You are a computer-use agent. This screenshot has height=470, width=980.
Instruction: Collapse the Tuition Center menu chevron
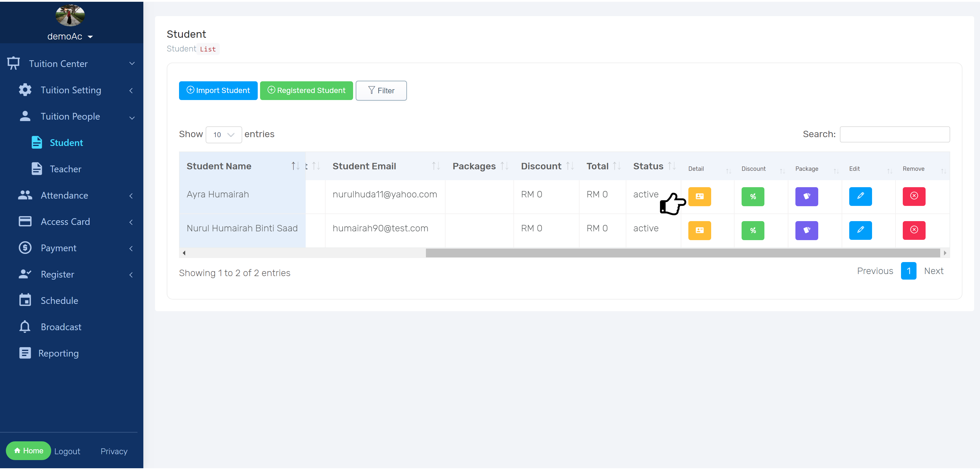pyautogui.click(x=132, y=63)
